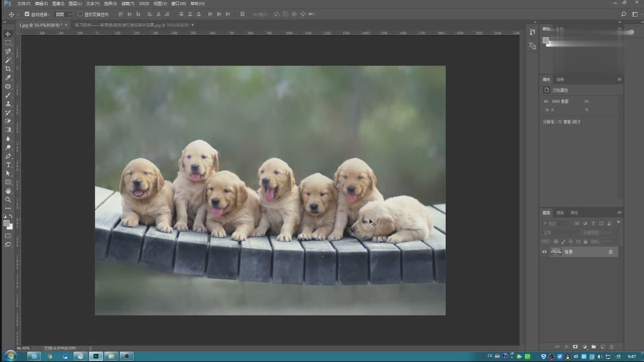Select the Blur tool
The height and width of the screenshot is (362, 644).
tap(8, 138)
